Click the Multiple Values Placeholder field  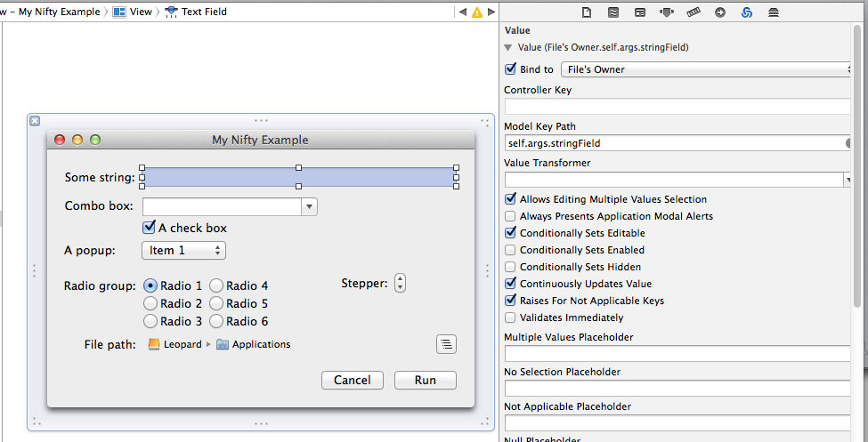(677, 353)
